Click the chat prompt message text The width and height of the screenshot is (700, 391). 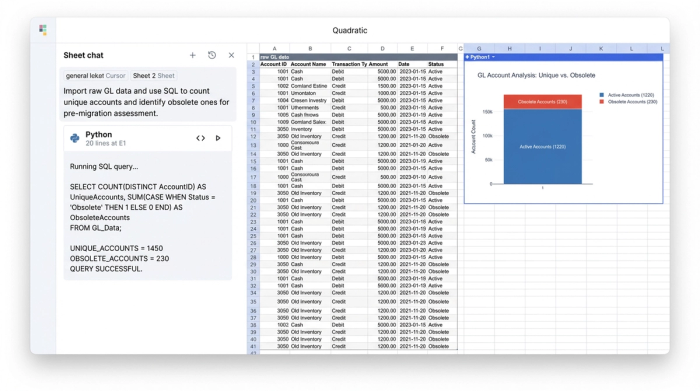(146, 102)
